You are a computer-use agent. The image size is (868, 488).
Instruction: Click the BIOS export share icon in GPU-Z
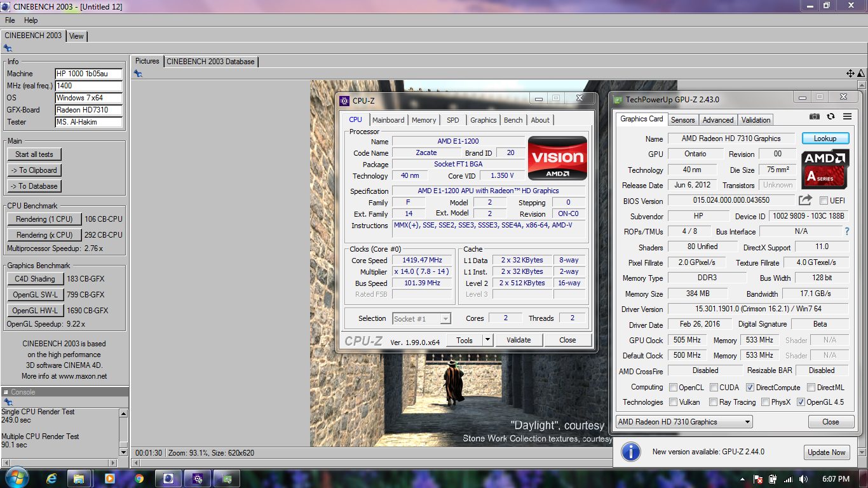805,200
